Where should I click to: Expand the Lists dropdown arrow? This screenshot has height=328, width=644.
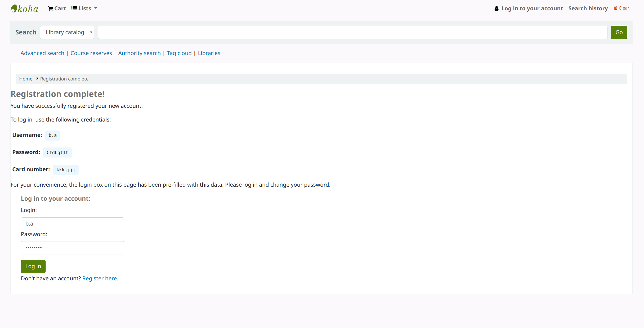pyautogui.click(x=96, y=8)
